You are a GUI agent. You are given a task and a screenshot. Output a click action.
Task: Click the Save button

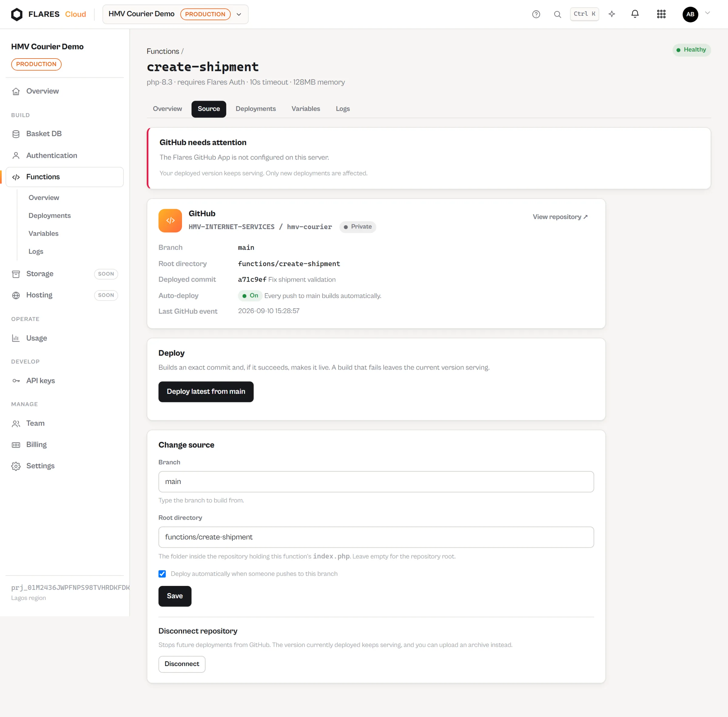[175, 596]
